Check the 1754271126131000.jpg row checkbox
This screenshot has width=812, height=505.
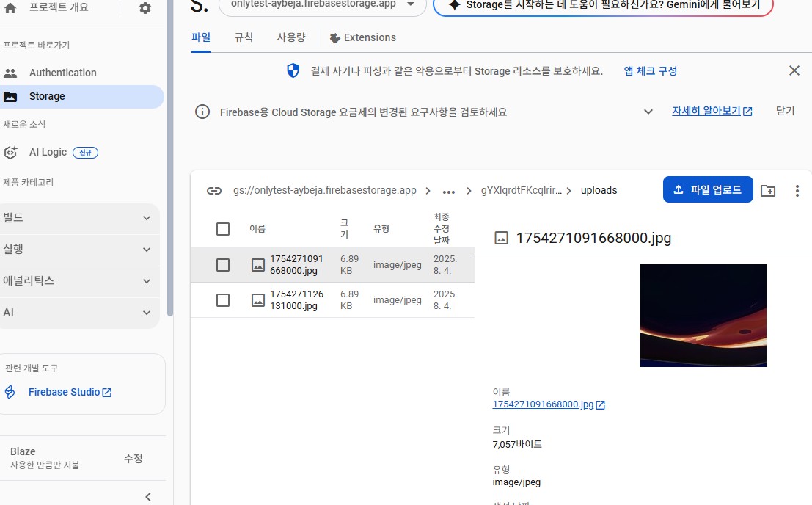coord(223,300)
